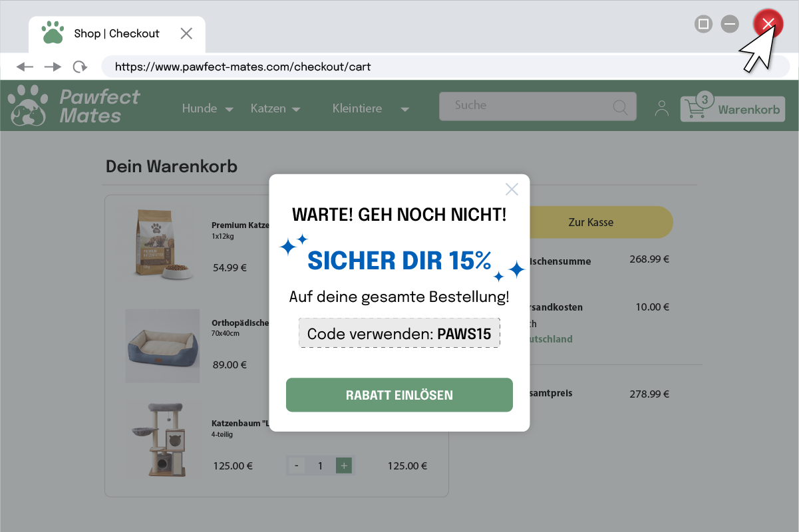Open the Hunde menu
The height and width of the screenshot is (532, 799).
200,108
